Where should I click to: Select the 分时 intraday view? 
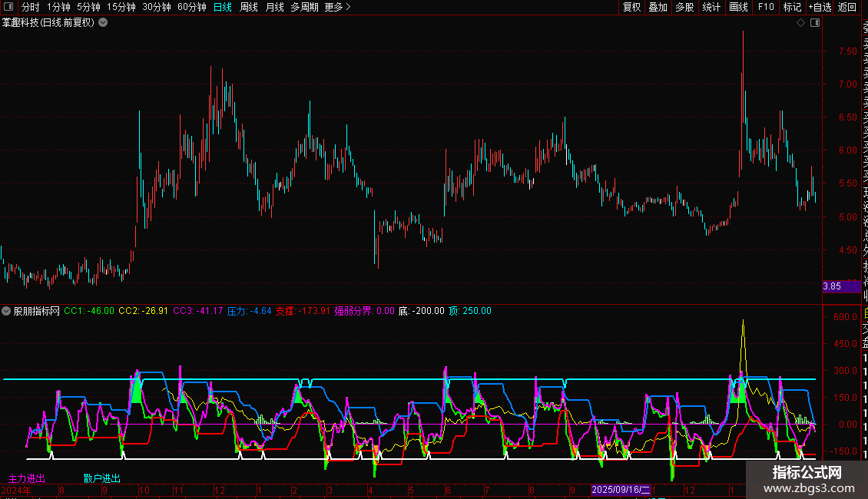pos(31,8)
